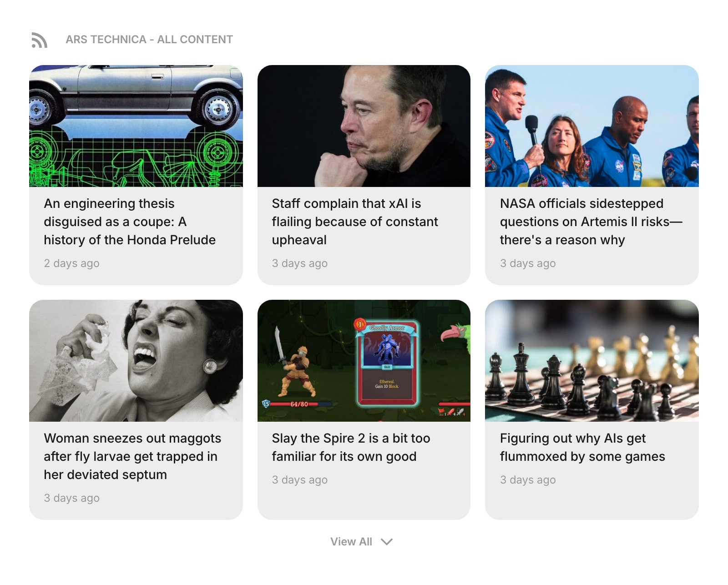The image size is (728, 585).
Task: Open the Slay the Spire 2 game screenshot
Action: pos(364,361)
